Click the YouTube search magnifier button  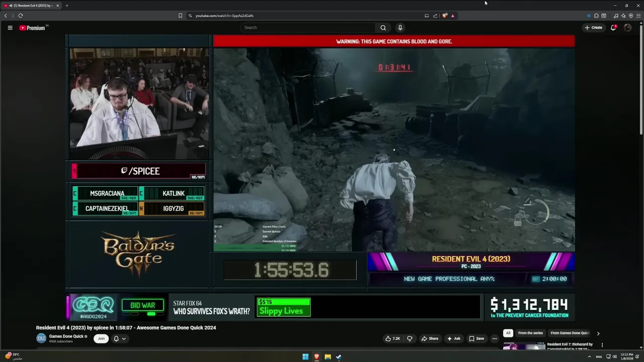click(383, 28)
